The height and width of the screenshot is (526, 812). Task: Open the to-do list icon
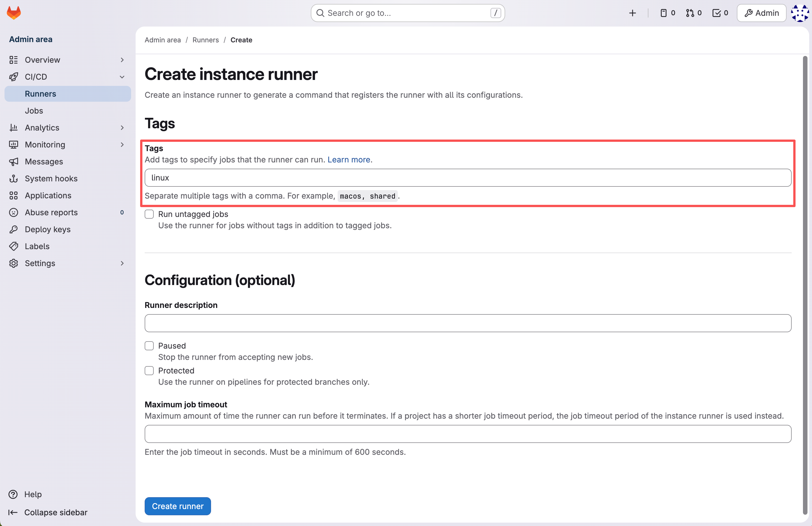(720, 13)
